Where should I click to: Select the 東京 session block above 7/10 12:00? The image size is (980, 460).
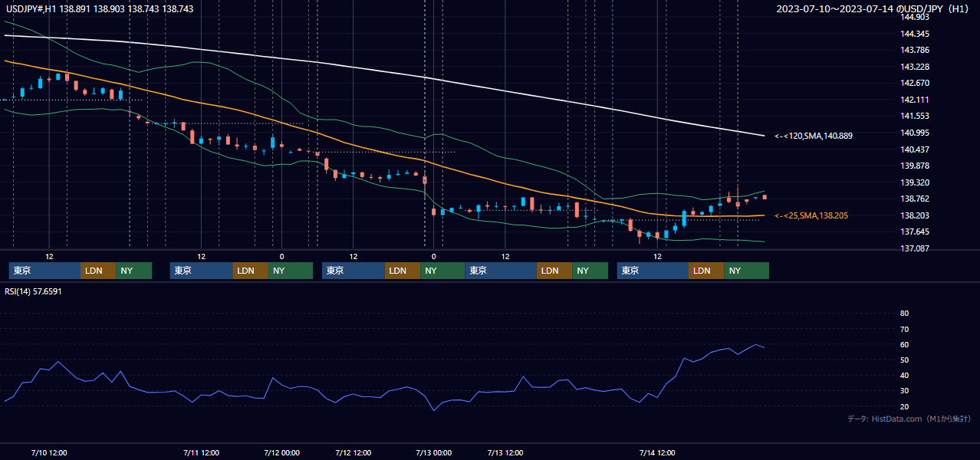(44, 271)
